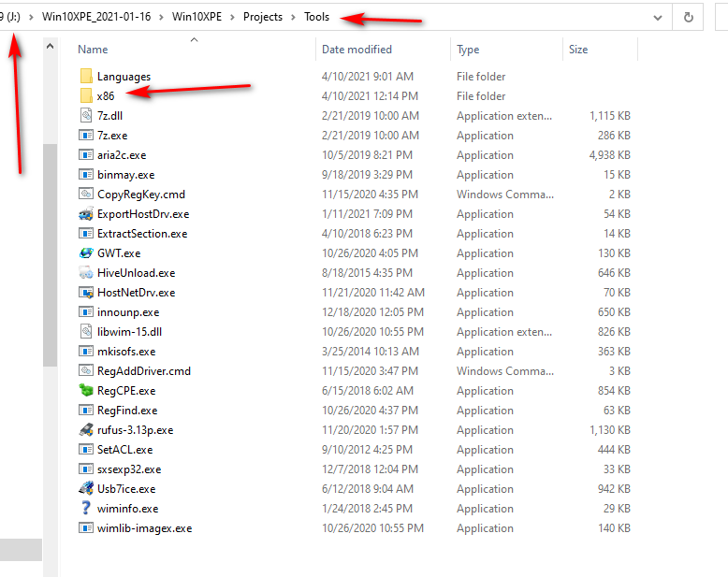
Task: Select the binmay.exe icon
Action: click(86, 174)
